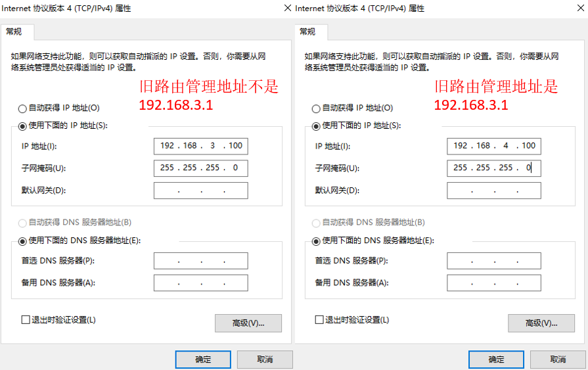Image resolution: width=588 pixels, height=370 pixels.
Task: Open 高级(V)... settings in right dialog
Action: click(x=541, y=323)
